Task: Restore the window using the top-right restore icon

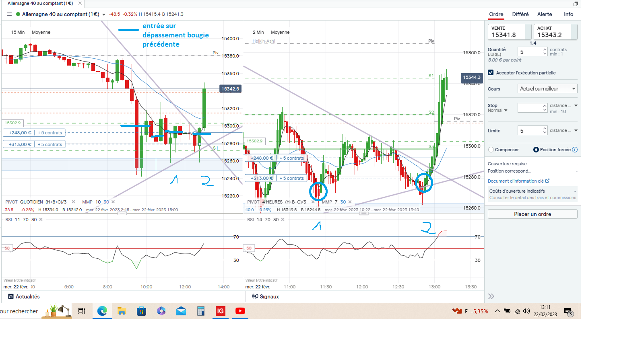Action: click(576, 4)
